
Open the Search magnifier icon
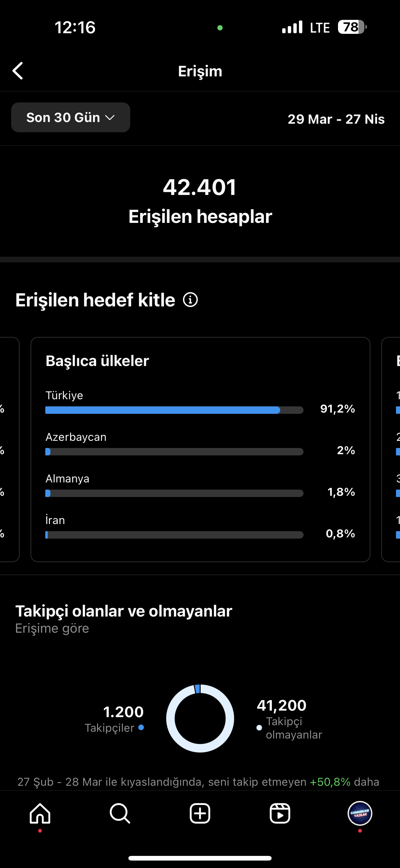tap(120, 813)
